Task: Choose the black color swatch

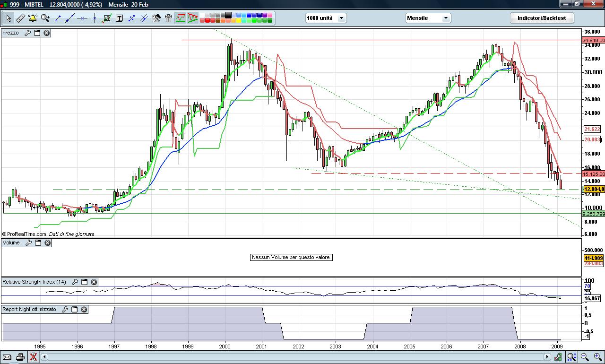Action: (228, 15)
